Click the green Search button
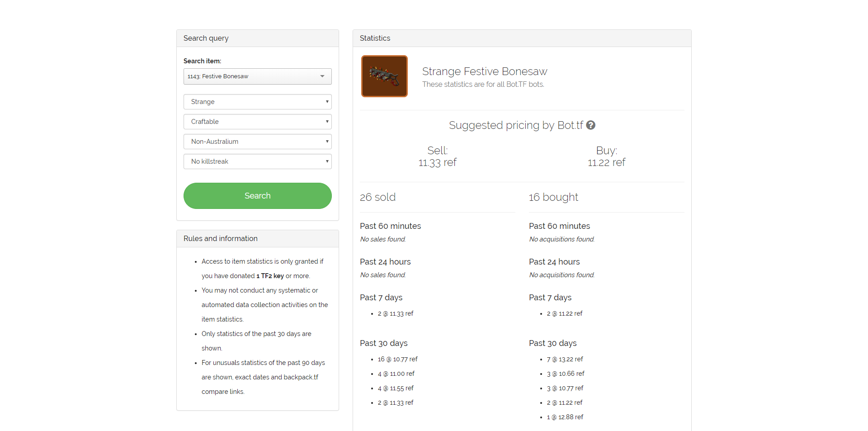Image resolution: width=868 pixels, height=431 pixels. [258, 196]
